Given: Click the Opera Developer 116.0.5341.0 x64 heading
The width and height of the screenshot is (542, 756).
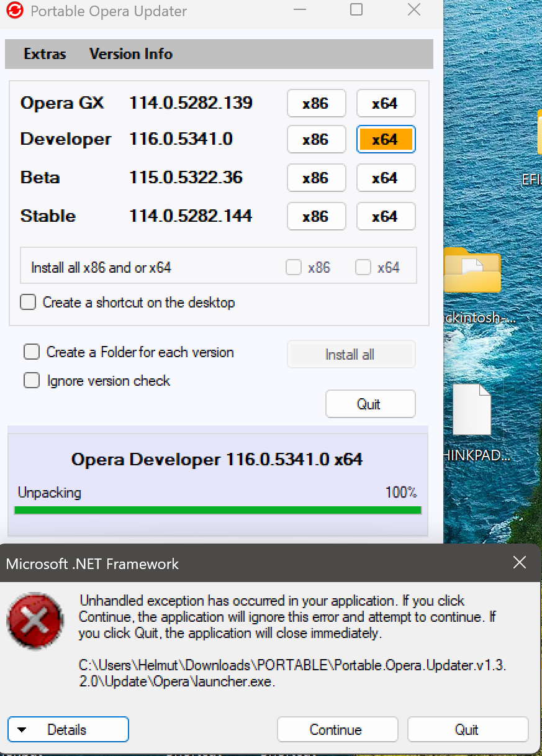Looking at the screenshot, I should coord(217,460).
